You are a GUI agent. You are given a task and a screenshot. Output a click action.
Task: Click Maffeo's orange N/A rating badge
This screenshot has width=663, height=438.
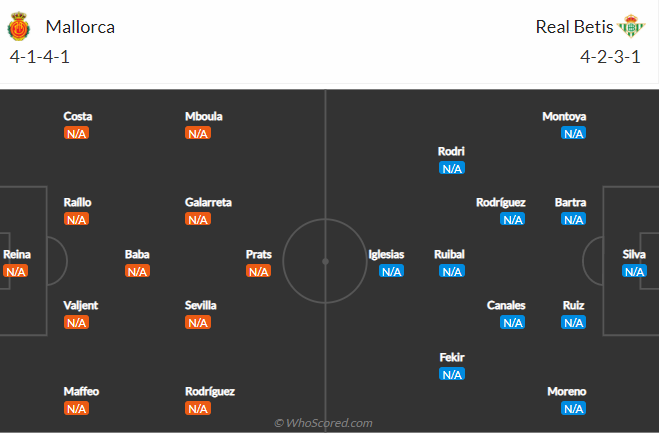(x=77, y=408)
